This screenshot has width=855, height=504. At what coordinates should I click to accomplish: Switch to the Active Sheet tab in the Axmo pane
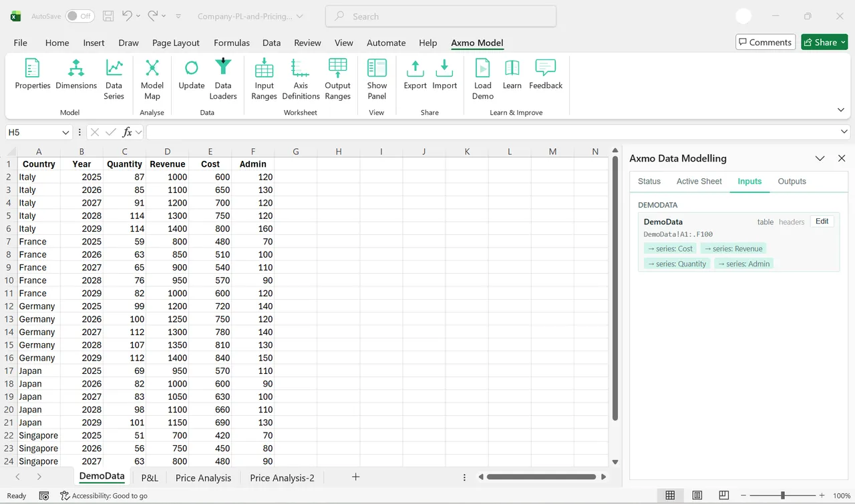699,181
